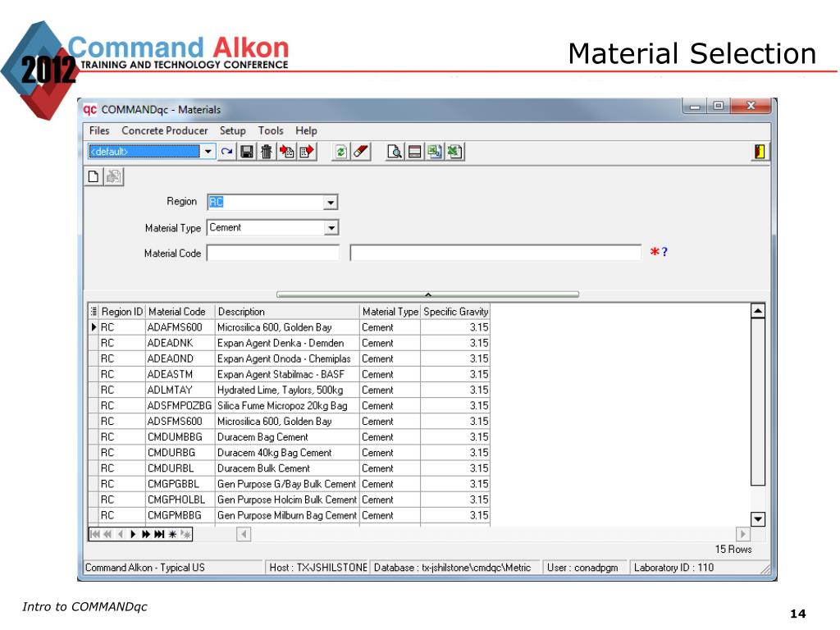Image resolution: width=840 pixels, height=630 pixels.
Task: Click the previous page double-arrow navigator button
Action: pos(107,534)
